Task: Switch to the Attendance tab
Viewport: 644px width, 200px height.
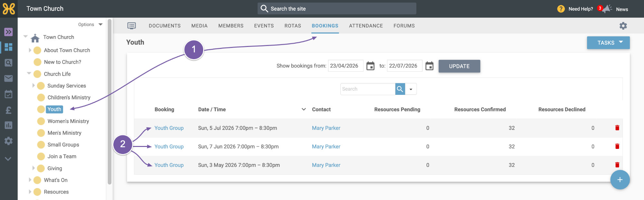Action: [366, 26]
